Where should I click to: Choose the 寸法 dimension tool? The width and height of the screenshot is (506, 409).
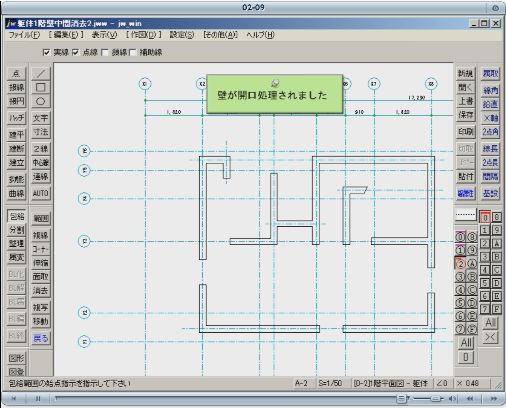click(41, 132)
